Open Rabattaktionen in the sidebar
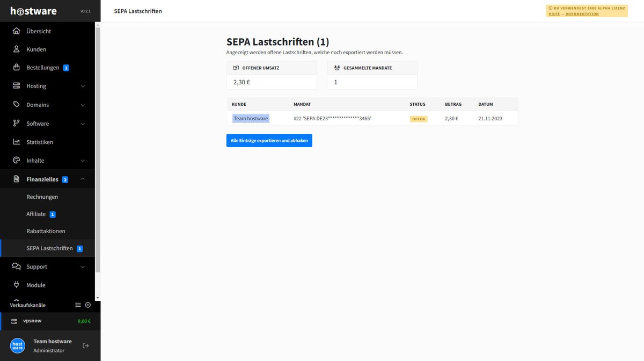 (x=46, y=231)
